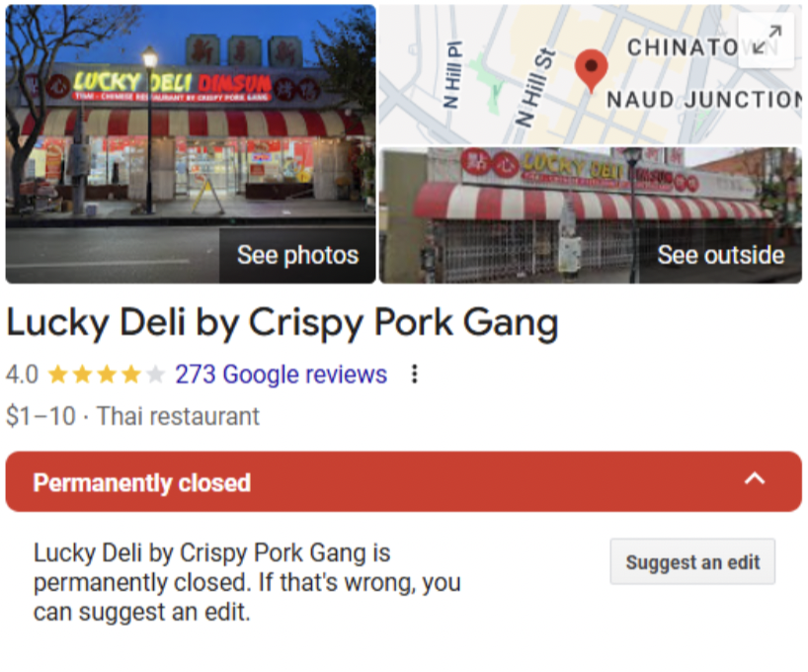Click the $1–10 price range text
The height and width of the screenshot is (672, 808).
(x=41, y=416)
